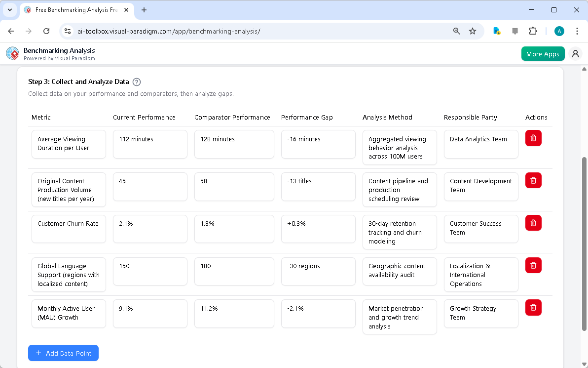Bookmark the page with the star icon
This screenshot has width=588, height=368.
click(473, 31)
